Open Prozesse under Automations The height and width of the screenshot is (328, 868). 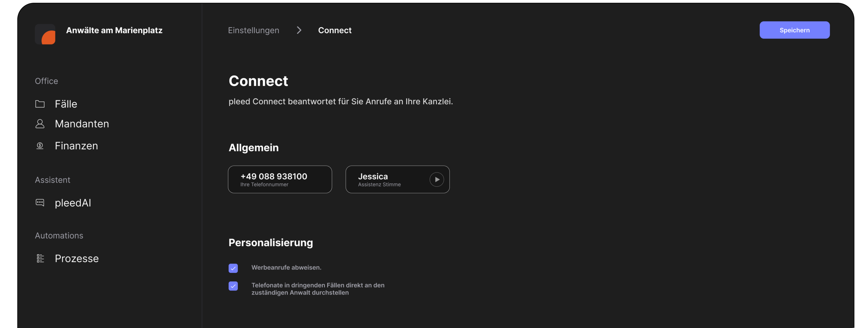[x=77, y=258]
